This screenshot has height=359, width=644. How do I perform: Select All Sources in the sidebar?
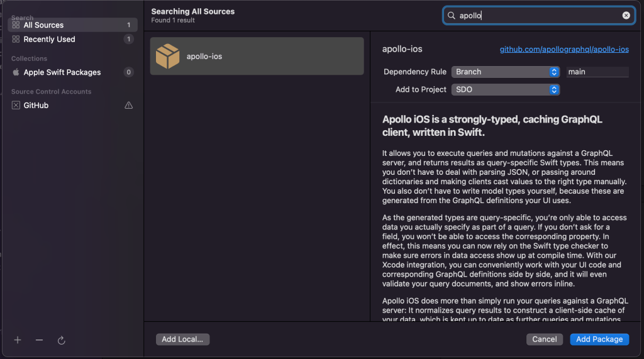(43, 25)
